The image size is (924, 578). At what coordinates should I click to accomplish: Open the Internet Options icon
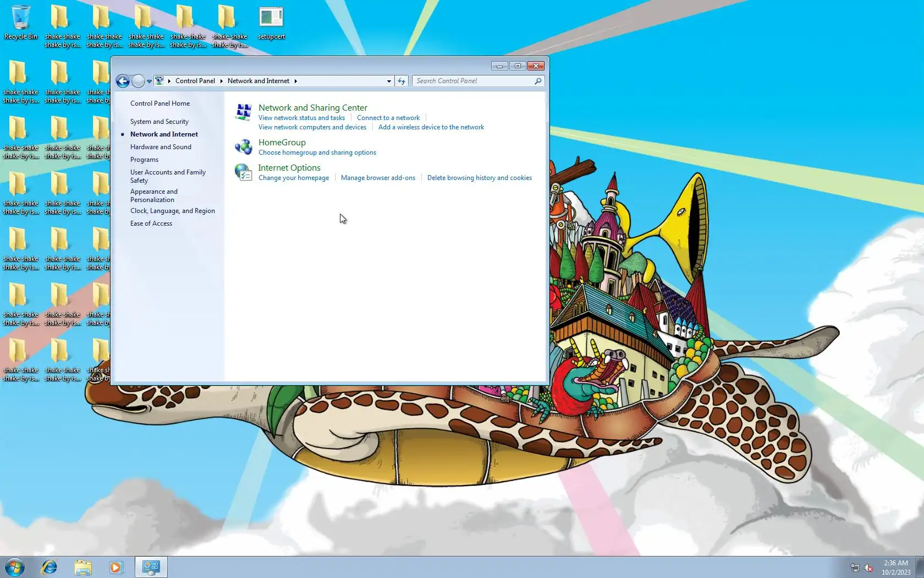click(x=243, y=172)
